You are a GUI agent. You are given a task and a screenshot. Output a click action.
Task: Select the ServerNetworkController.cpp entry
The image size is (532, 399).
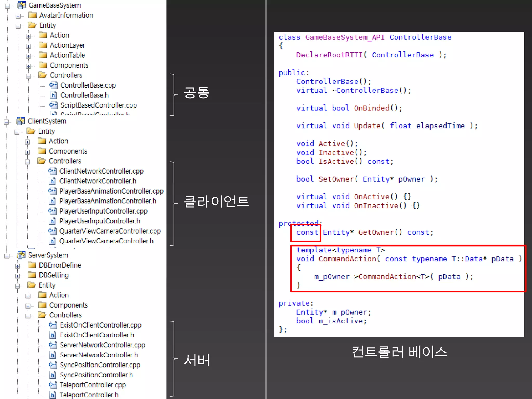pyautogui.click(x=103, y=345)
